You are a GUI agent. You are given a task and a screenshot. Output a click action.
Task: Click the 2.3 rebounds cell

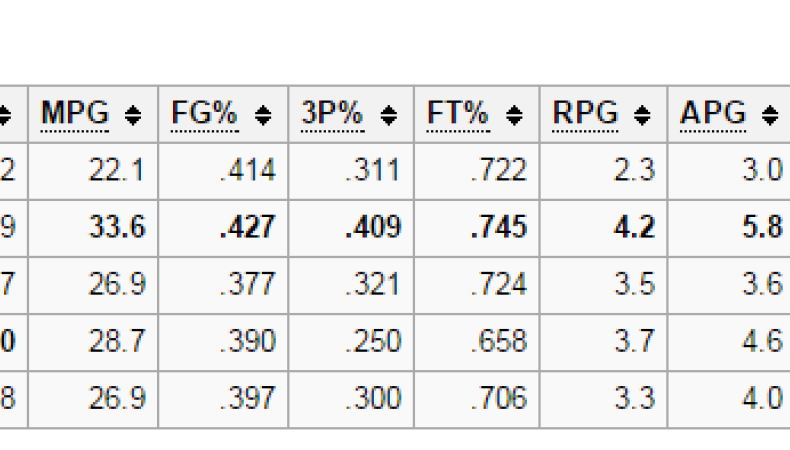[x=636, y=171]
